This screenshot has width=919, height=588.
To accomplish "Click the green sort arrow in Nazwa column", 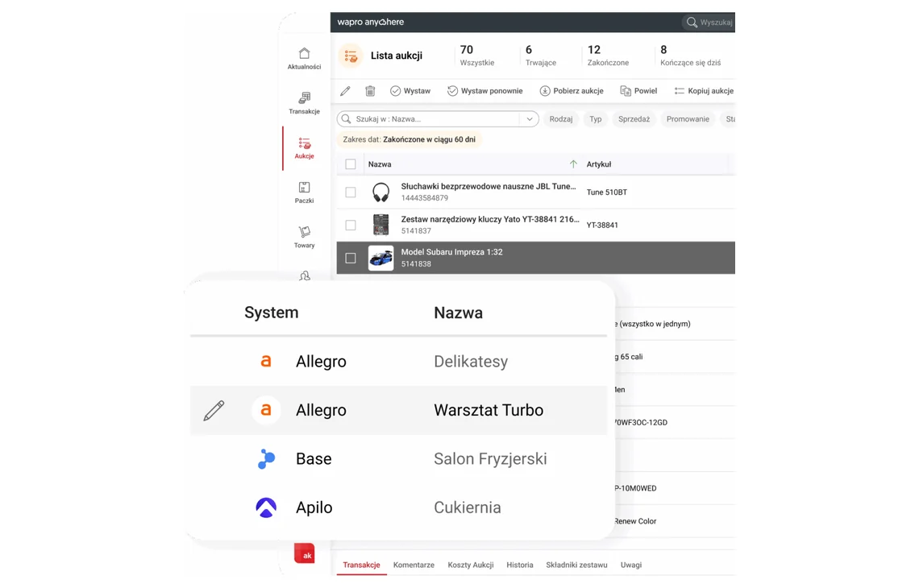I will click(x=573, y=164).
